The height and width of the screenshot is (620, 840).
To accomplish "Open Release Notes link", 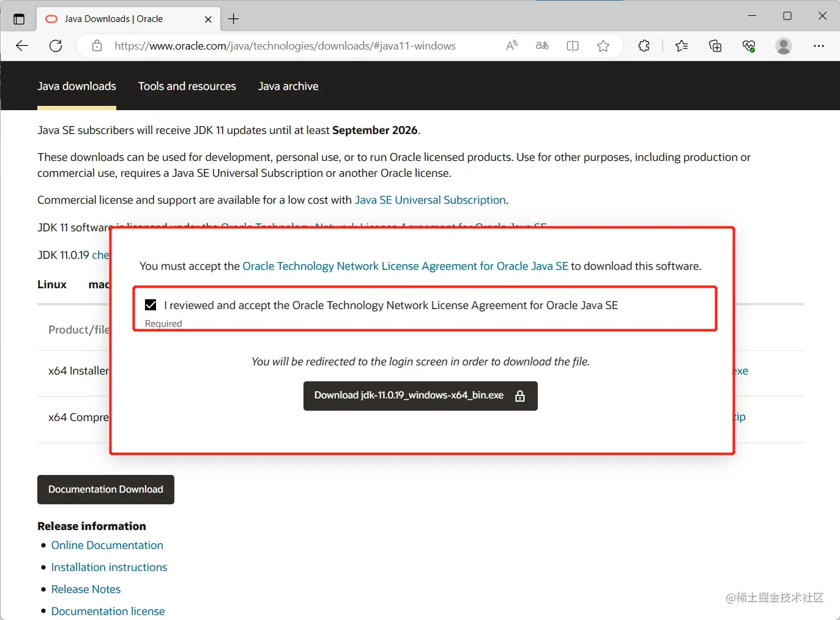I will (86, 589).
